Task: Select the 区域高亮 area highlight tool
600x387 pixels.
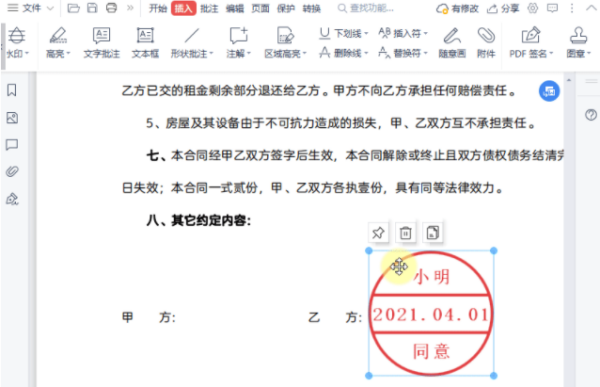Action: [x=284, y=42]
